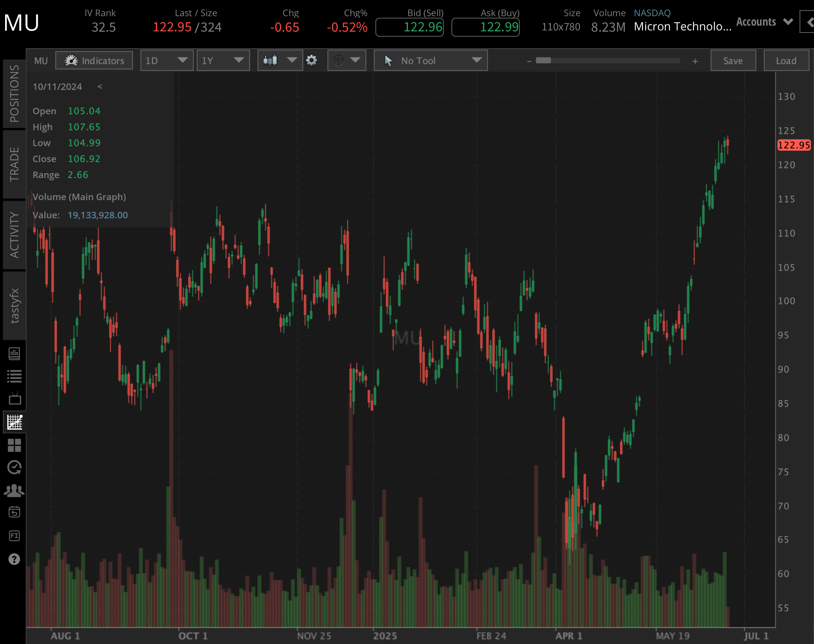Select the candlestick chart style icon
Screen dimensions: 814x644
(271, 60)
